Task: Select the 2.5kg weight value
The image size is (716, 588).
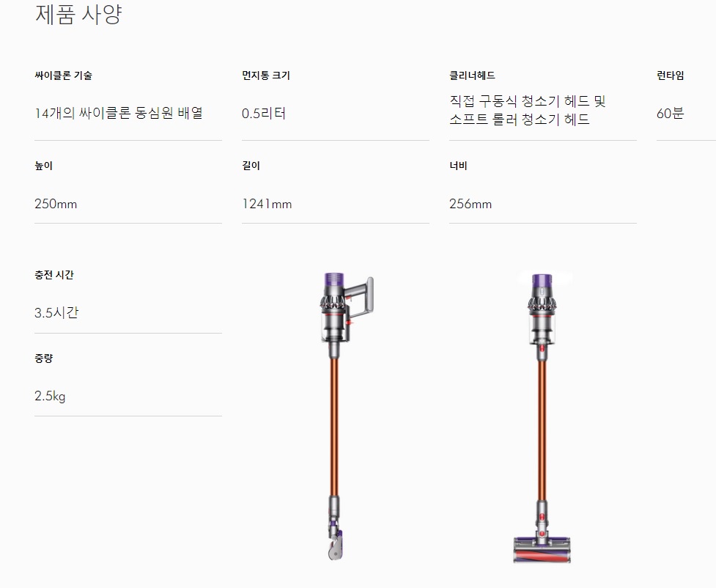Action: point(51,396)
